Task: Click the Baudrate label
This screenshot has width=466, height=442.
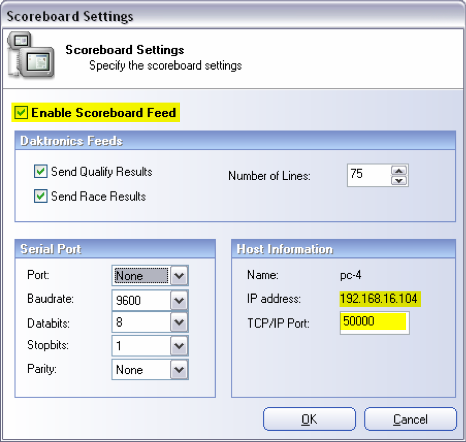Action: (x=50, y=299)
